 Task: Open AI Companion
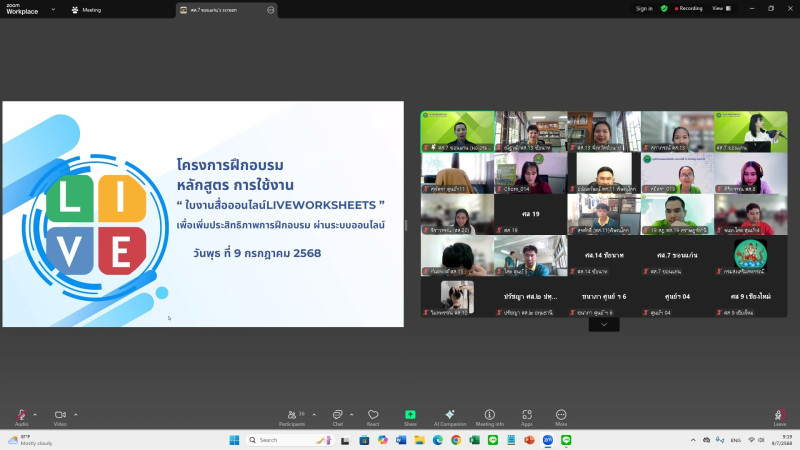[449, 417]
